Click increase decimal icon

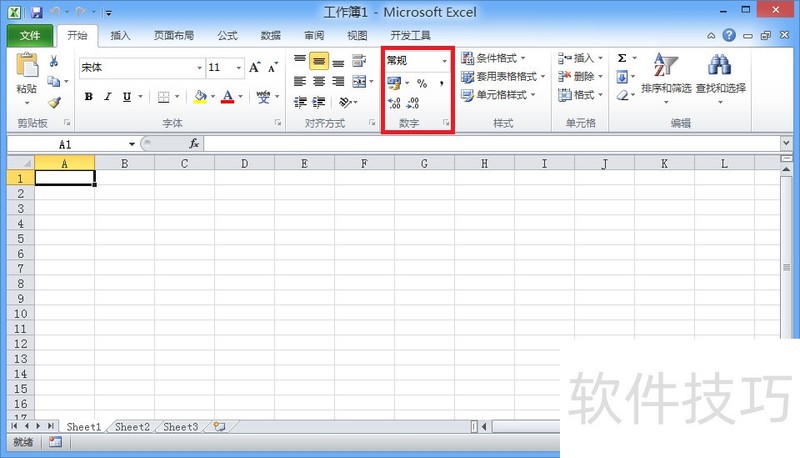click(394, 103)
